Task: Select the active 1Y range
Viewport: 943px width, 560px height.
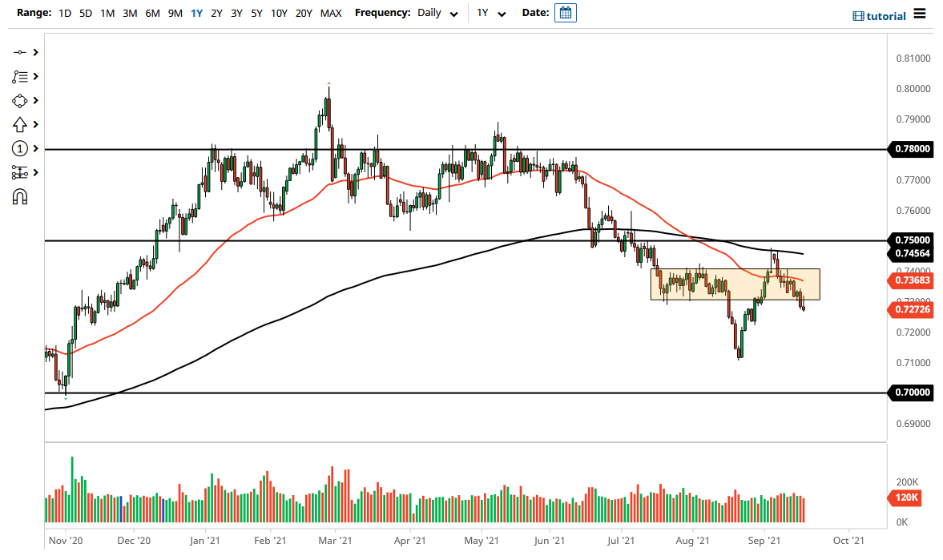Action: (196, 13)
